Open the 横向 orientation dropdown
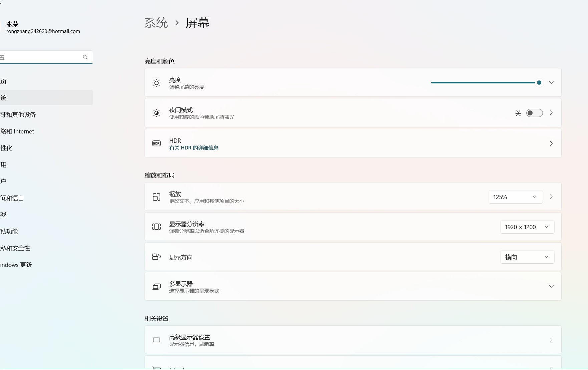 point(527,257)
